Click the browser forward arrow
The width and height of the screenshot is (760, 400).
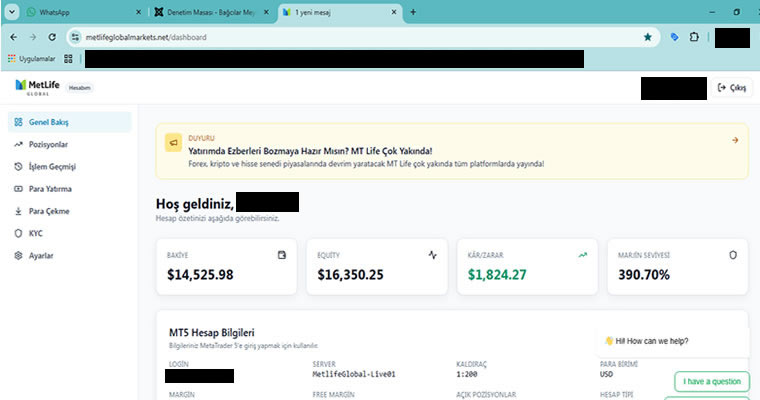(32, 37)
